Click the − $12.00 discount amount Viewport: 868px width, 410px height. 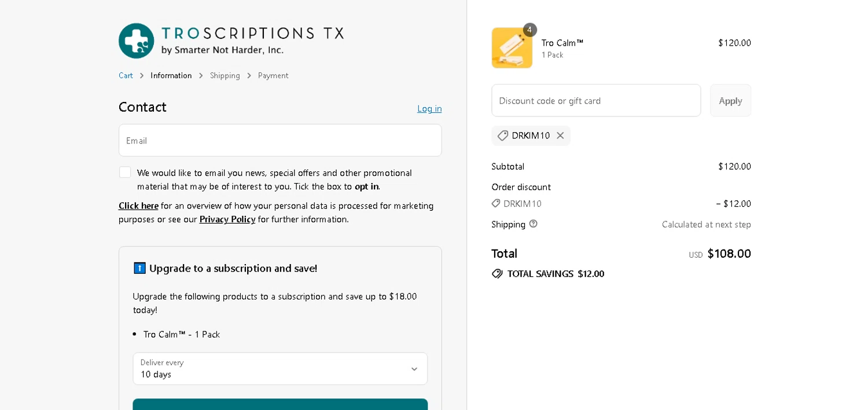[734, 203]
